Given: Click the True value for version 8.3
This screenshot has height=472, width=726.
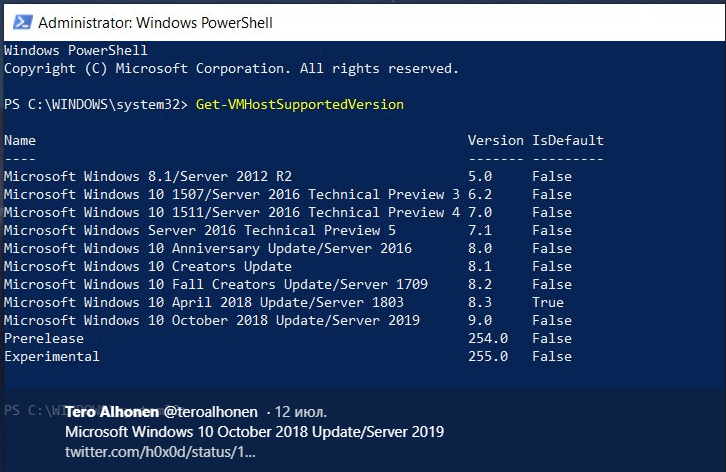Looking at the screenshot, I should 548,302.
